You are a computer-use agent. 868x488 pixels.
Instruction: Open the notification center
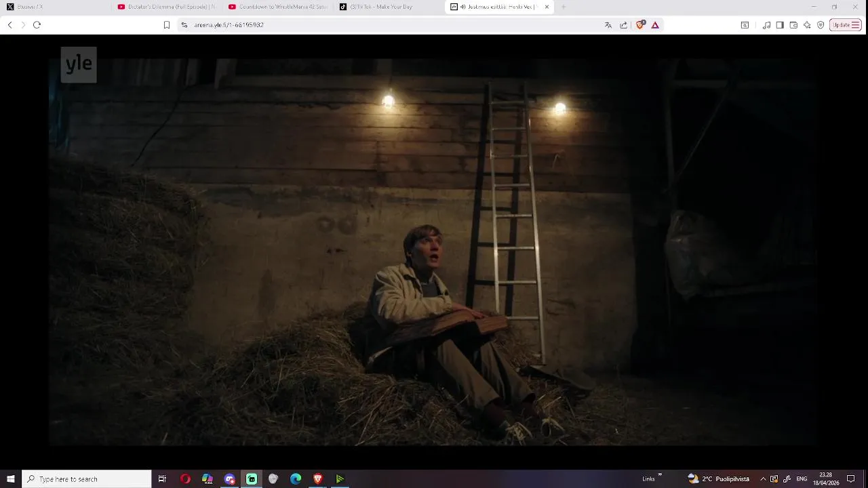click(851, 479)
